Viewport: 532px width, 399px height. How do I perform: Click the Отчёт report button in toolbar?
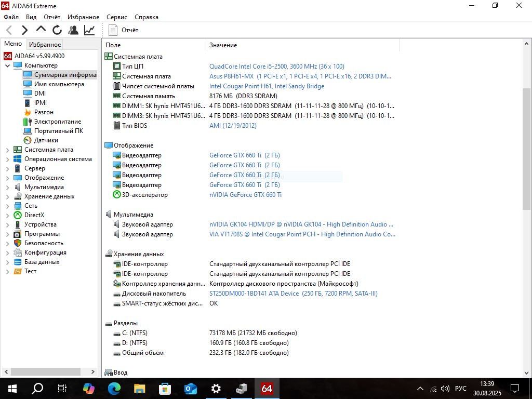(123, 30)
